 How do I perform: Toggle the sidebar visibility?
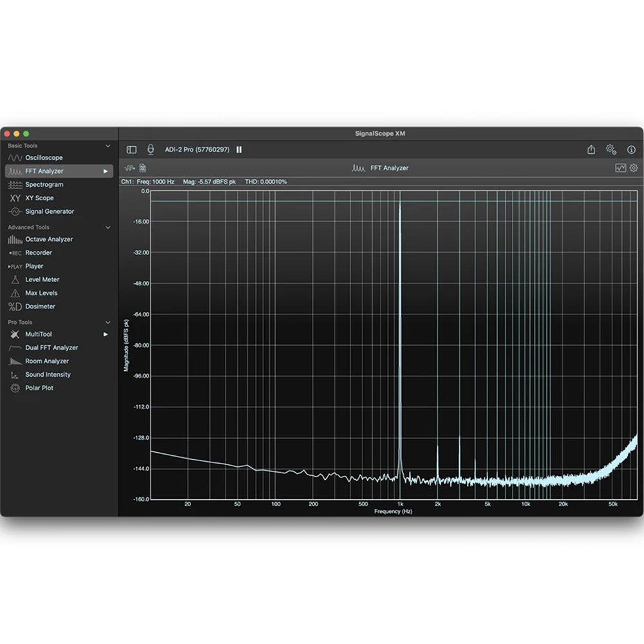(x=131, y=149)
